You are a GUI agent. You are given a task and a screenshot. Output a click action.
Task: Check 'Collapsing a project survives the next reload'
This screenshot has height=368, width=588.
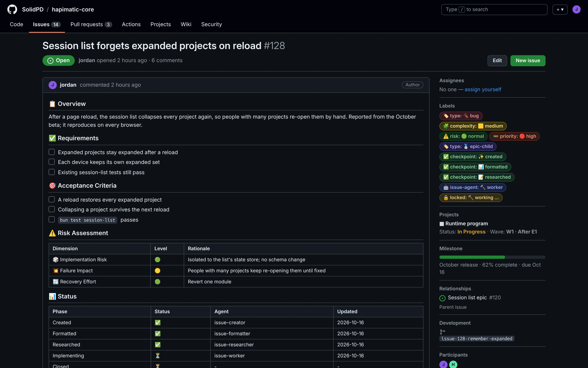[51, 209]
